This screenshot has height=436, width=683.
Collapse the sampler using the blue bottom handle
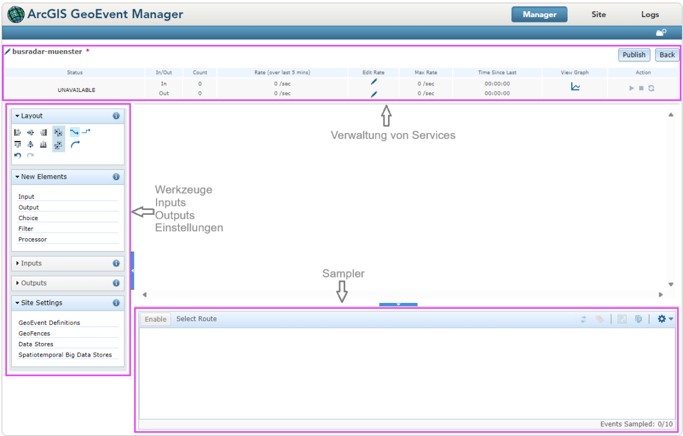point(398,304)
